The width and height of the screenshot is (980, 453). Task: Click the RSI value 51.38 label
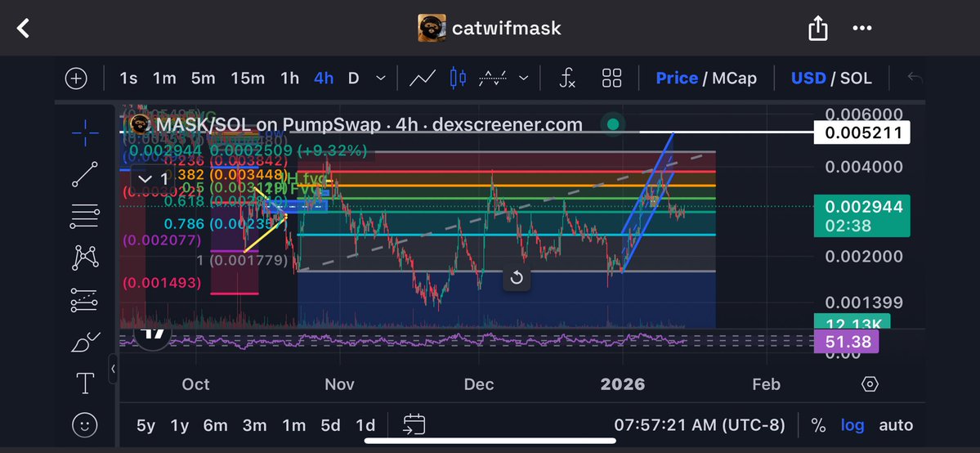(x=847, y=343)
